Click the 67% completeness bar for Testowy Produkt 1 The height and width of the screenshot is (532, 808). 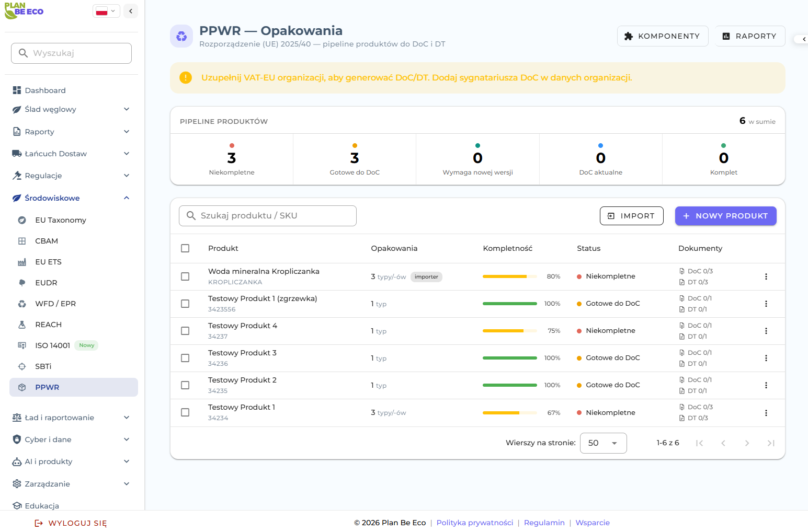510,413
